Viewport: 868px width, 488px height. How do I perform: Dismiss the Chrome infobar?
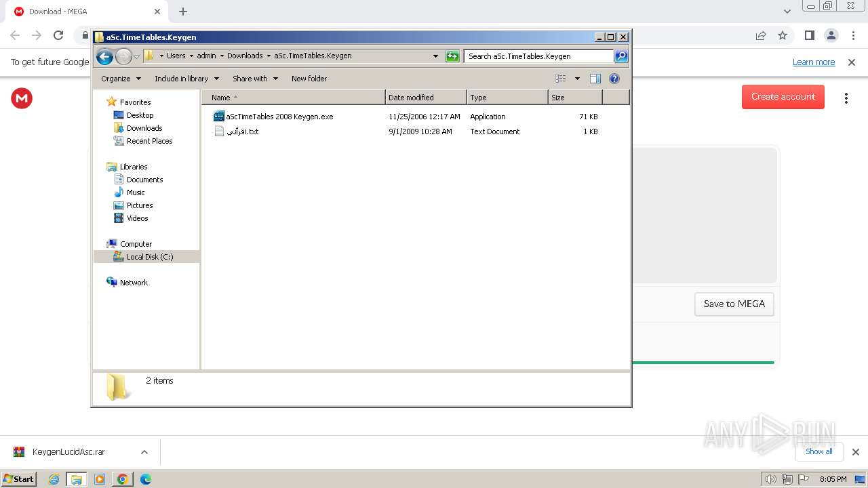[852, 62]
